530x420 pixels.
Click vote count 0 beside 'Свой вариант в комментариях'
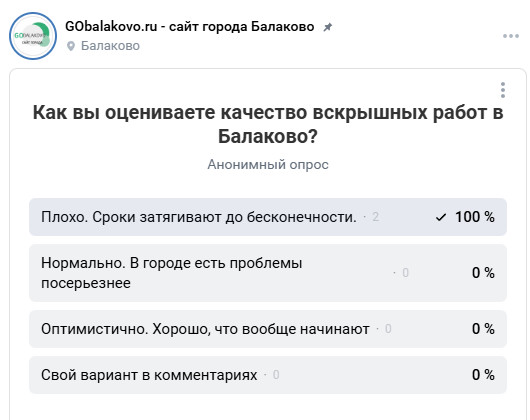(276, 375)
